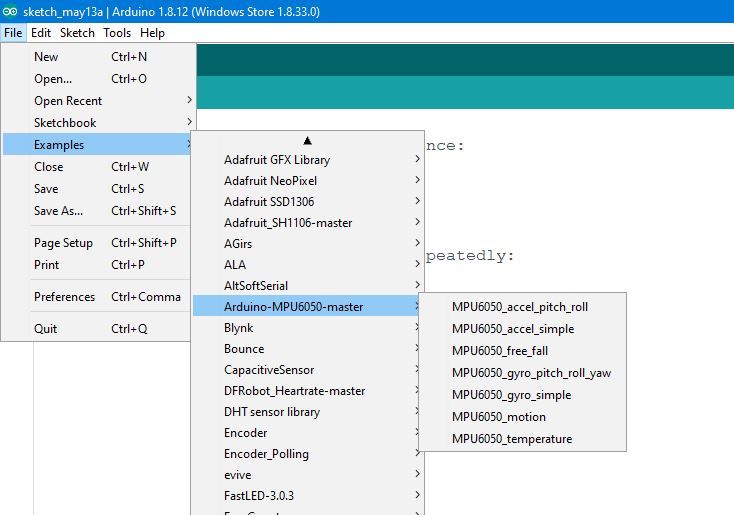This screenshot has height=515, width=734.
Task: Expand ALA examples submenu
Action: pyautogui.click(x=308, y=265)
